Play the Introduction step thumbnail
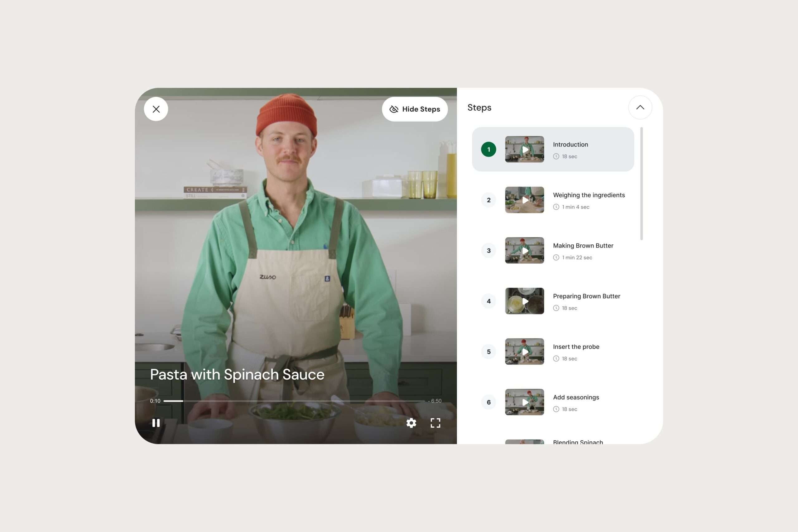The image size is (798, 532). [524, 149]
